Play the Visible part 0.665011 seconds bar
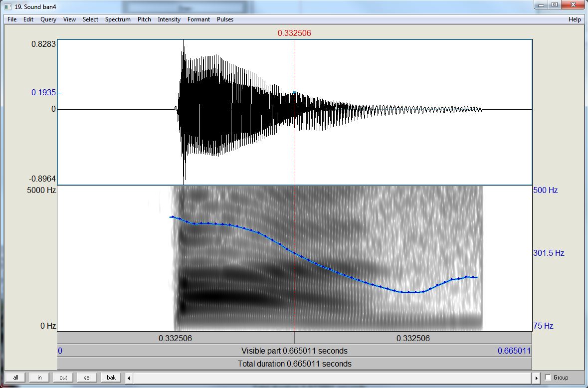This screenshot has width=588, height=388. 294,351
